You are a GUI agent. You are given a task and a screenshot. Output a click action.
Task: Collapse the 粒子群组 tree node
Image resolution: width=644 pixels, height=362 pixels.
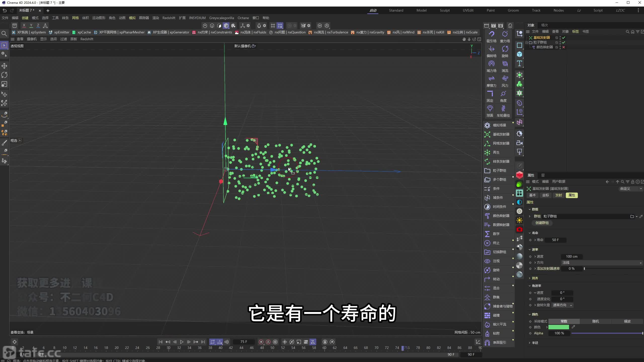pos(527,42)
